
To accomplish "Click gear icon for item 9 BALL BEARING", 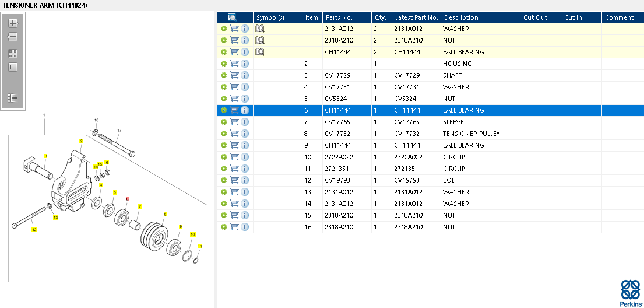I will [223, 145].
